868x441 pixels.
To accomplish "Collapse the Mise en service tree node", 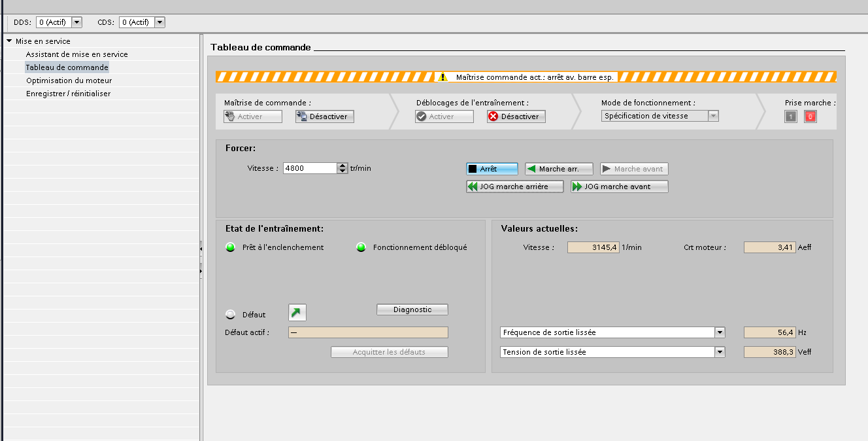I will pyautogui.click(x=9, y=41).
